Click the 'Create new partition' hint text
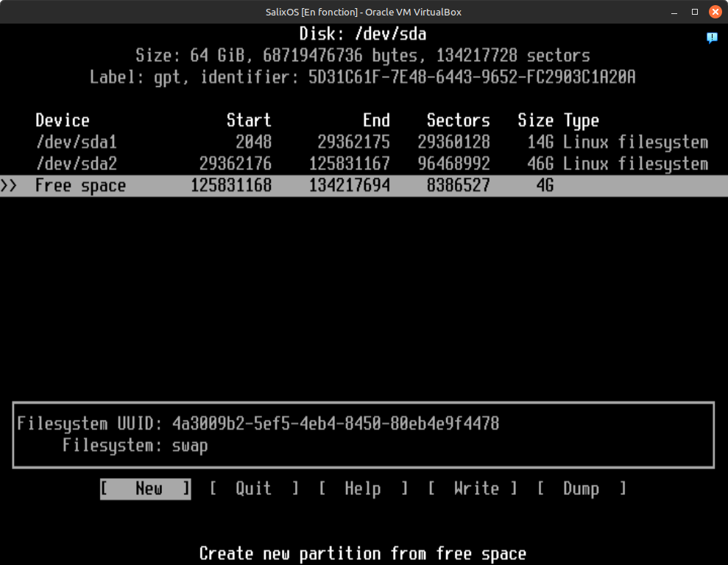Image resolution: width=728 pixels, height=565 pixels. point(363,553)
